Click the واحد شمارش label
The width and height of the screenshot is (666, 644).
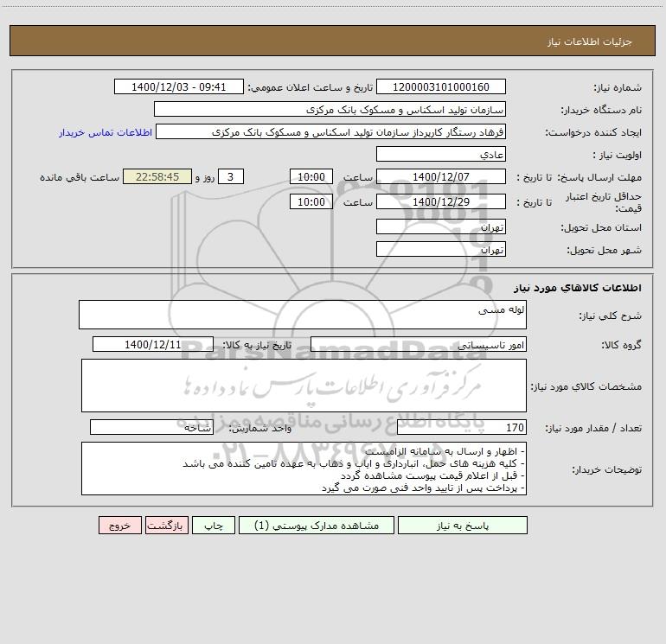260,428
